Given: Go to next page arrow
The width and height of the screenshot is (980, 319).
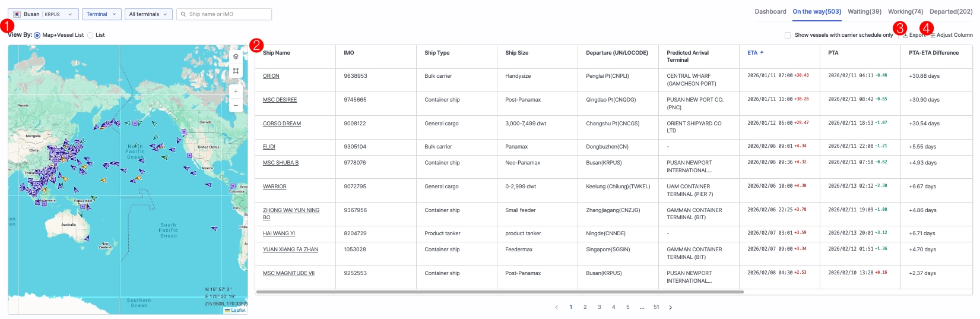Looking at the screenshot, I should click(670, 308).
